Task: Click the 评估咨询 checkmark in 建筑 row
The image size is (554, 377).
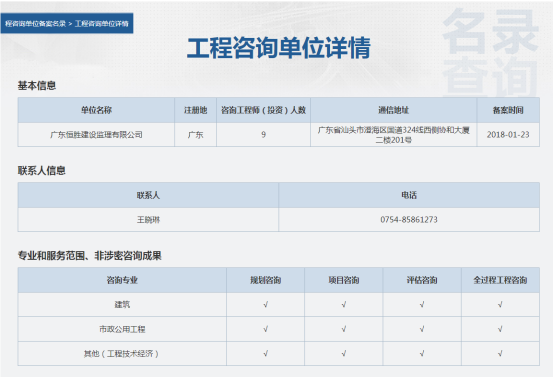Action: point(422,305)
